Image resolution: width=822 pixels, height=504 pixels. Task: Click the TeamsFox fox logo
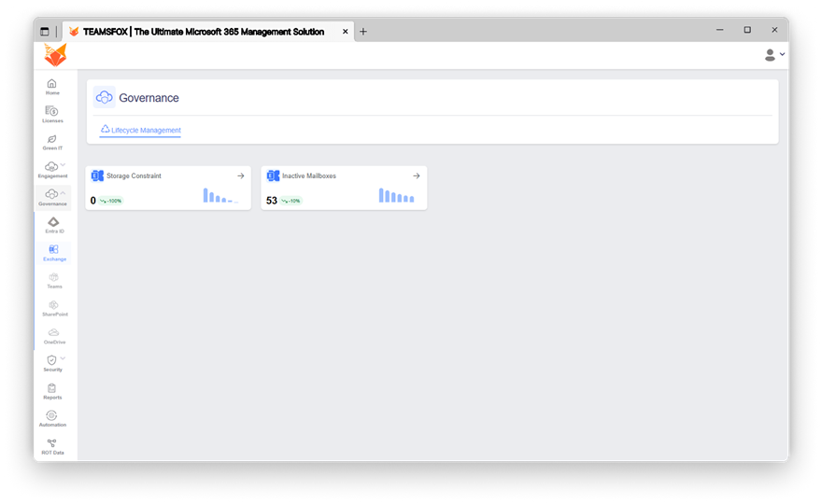55,55
